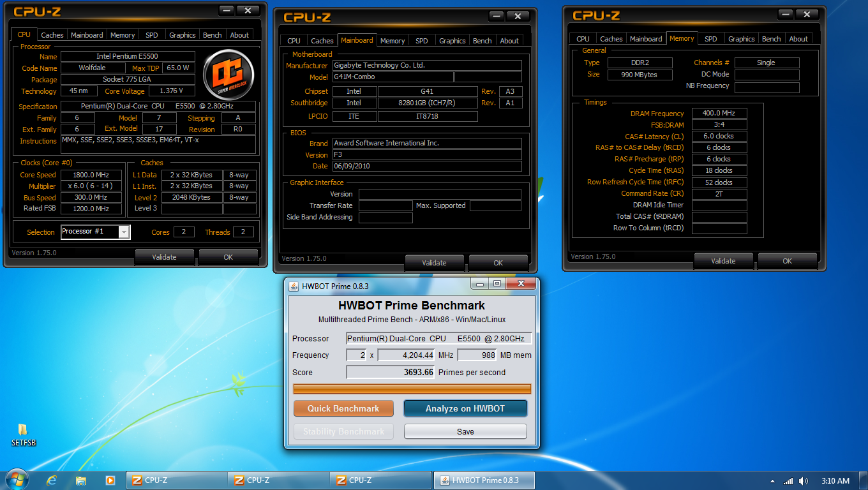
Task: Click the orange benchmark progress bar
Action: pos(412,389)
